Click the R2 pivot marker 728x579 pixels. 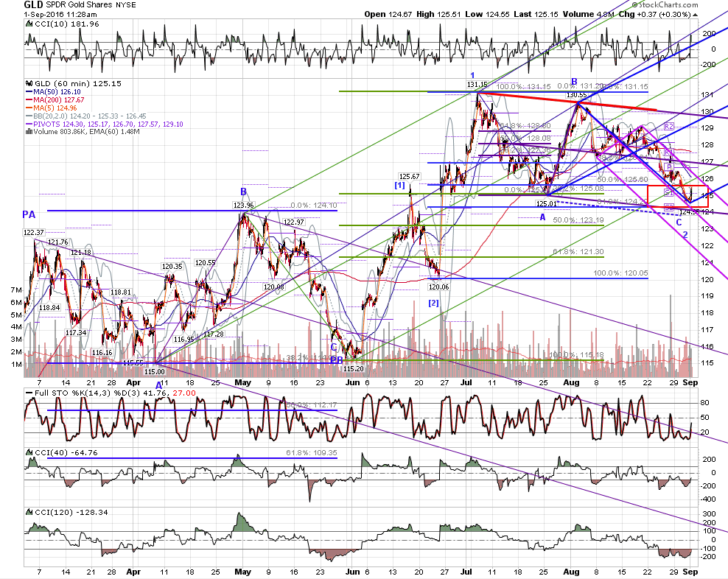pyautogui.click(x=669, y=126)
